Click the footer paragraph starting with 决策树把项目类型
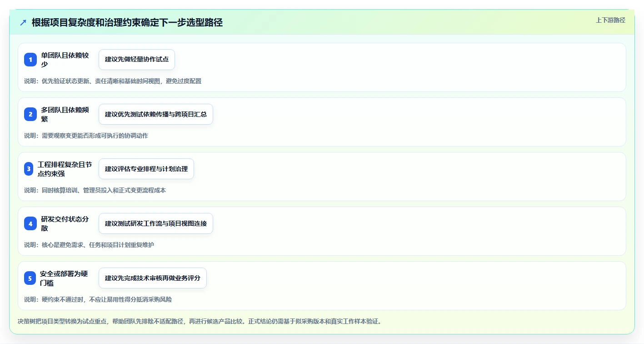Viewport: 644px width, 344px height. click(x=200, y=321)
